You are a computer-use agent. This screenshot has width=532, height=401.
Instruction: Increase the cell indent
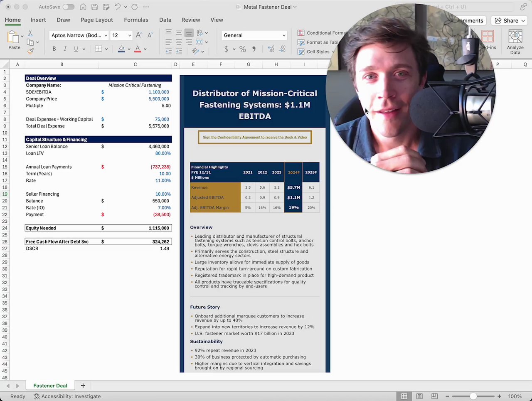[179, 52]
